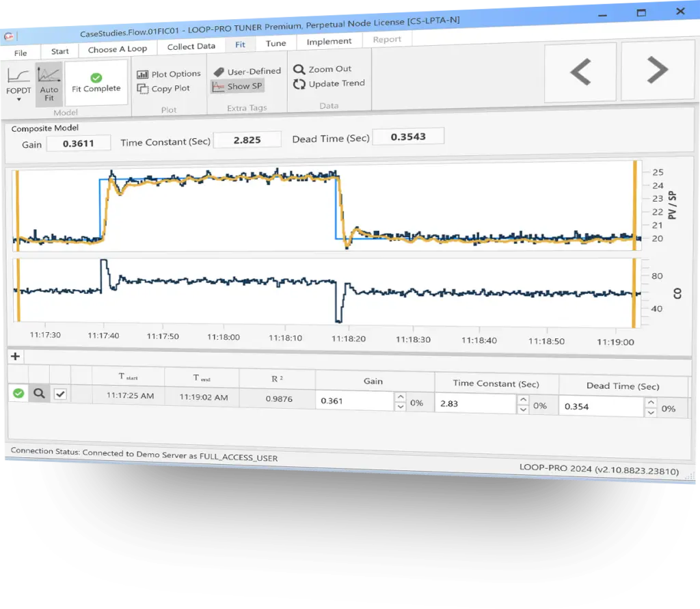
Task: Decrease the Time Constant stepper
Action: click(523, 409)
